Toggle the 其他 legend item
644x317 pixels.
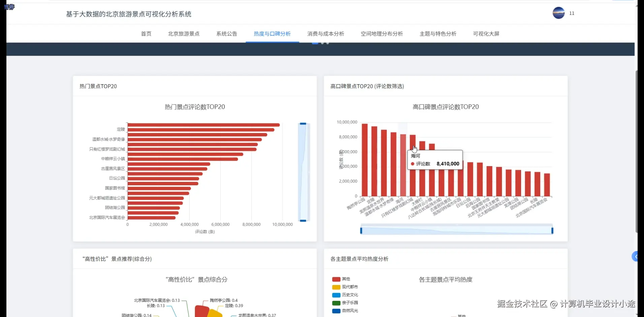click(x=341, y=279)
